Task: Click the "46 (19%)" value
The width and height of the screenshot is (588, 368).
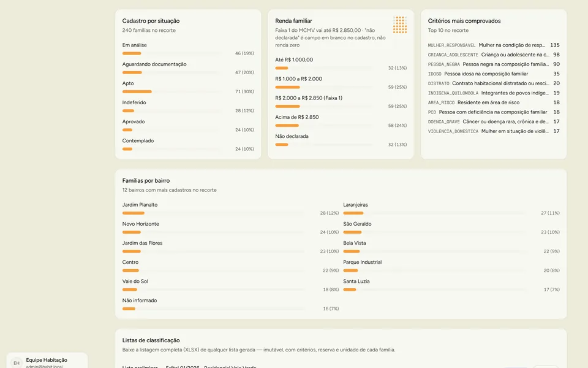Action: (x=244, y=53)
